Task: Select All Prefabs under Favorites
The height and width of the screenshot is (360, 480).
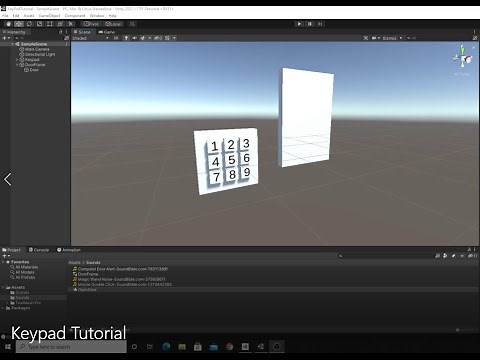Action: point(23,277)
